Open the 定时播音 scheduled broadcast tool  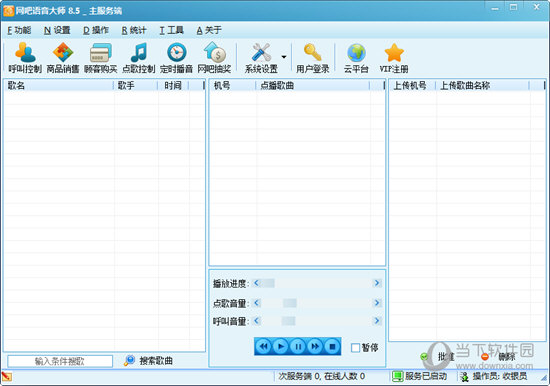tap(176, 58)
